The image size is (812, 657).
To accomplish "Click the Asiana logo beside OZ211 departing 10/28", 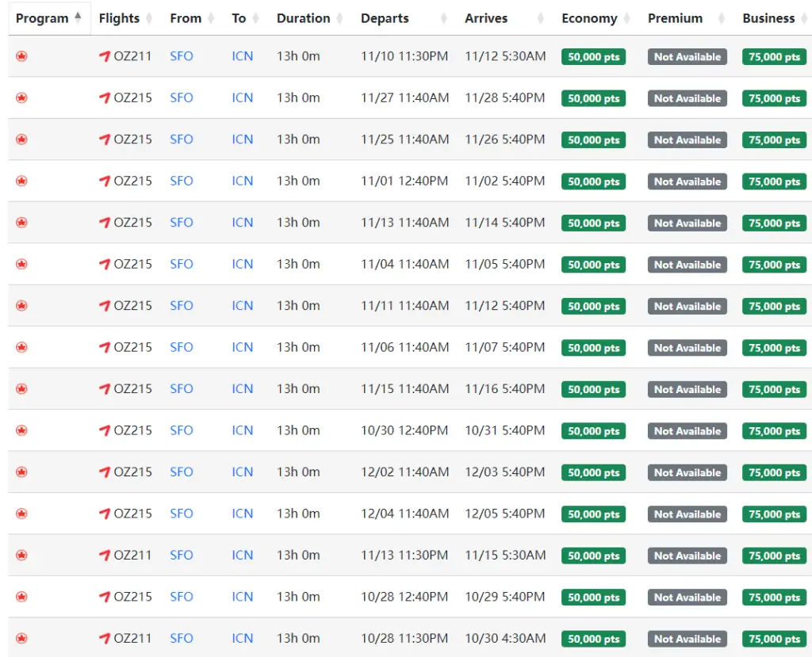I will click(x=105, y=639).
